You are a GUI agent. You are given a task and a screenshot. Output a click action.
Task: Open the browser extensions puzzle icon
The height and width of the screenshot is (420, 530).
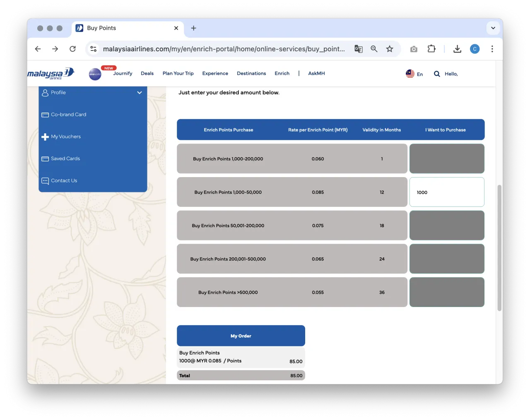431,49
